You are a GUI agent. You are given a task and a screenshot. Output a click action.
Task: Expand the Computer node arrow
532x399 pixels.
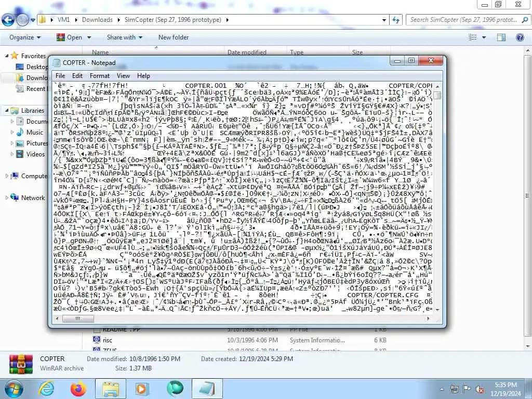click(x=7, y=176)
